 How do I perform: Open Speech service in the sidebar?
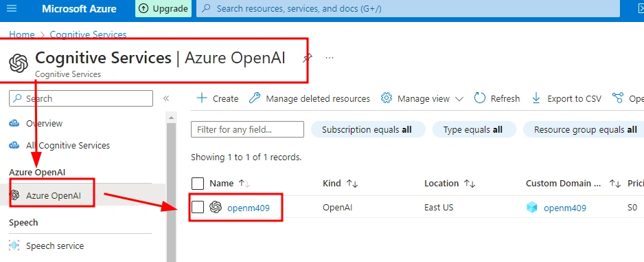click(x=55, y=246)
